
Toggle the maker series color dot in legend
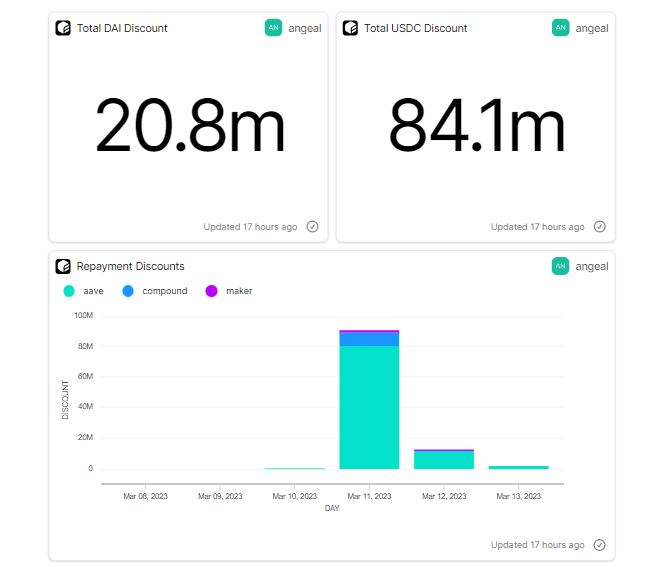point(212,291)
